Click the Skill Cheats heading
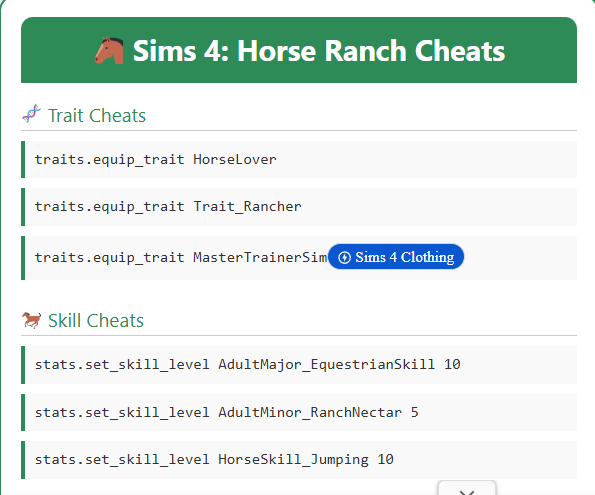Viewport: 595px width, 495px height. point(96,321)
